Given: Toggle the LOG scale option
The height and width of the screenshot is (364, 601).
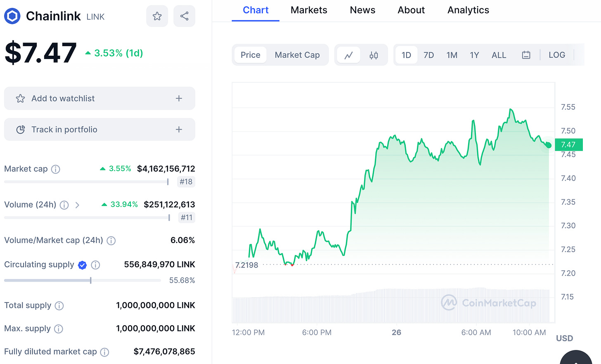Looking at the screenshot, I should click(557, 55).
